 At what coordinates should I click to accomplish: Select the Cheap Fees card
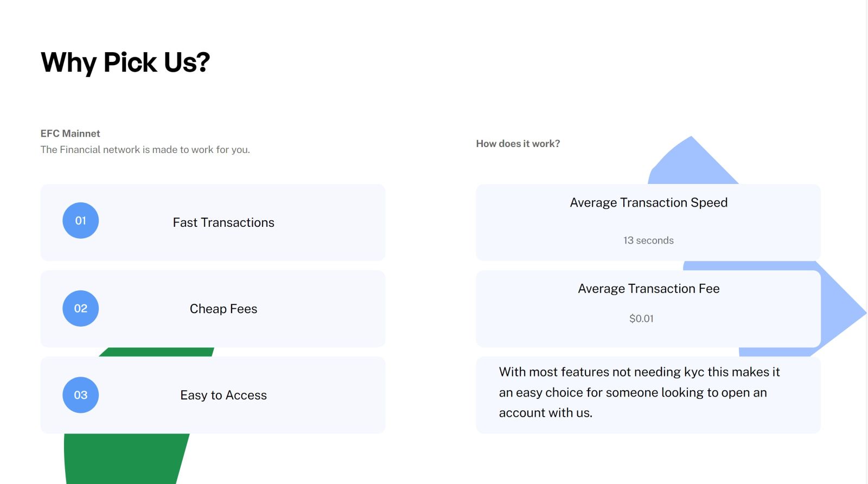click(213, 309)
